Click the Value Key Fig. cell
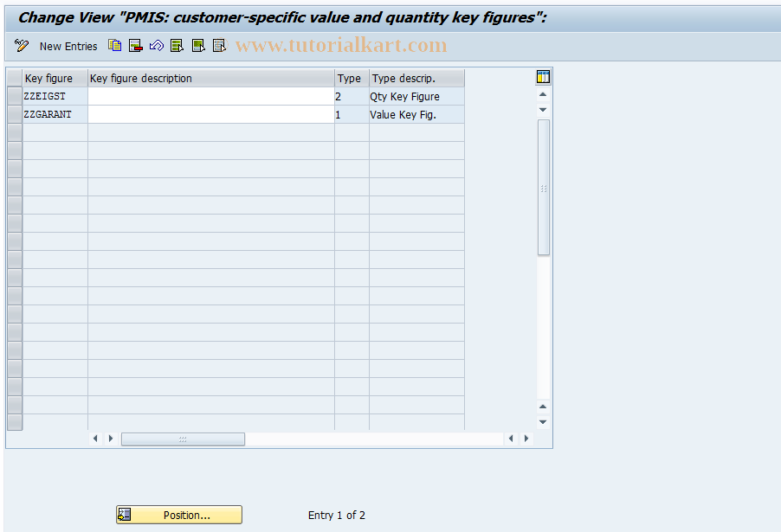This screenshot has height=532, width=781. tap(416, 114)
